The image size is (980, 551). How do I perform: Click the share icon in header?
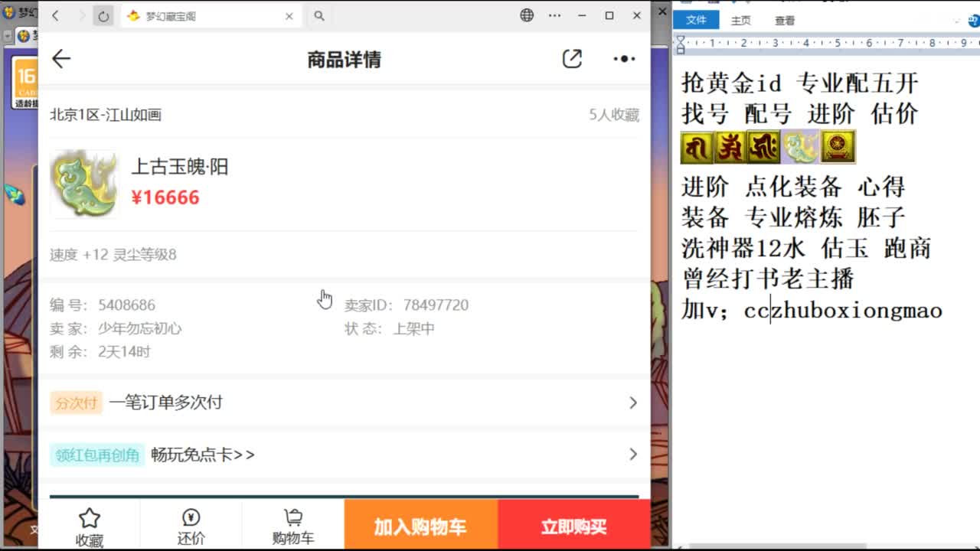point(572,59)
